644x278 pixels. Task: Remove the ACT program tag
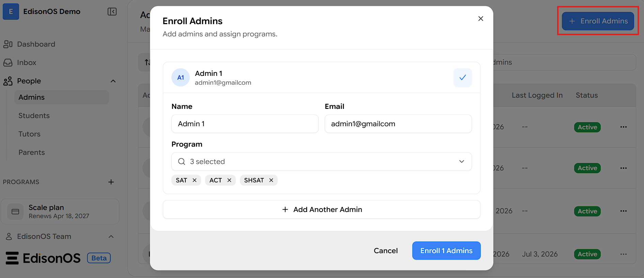(x=229, y=180)
